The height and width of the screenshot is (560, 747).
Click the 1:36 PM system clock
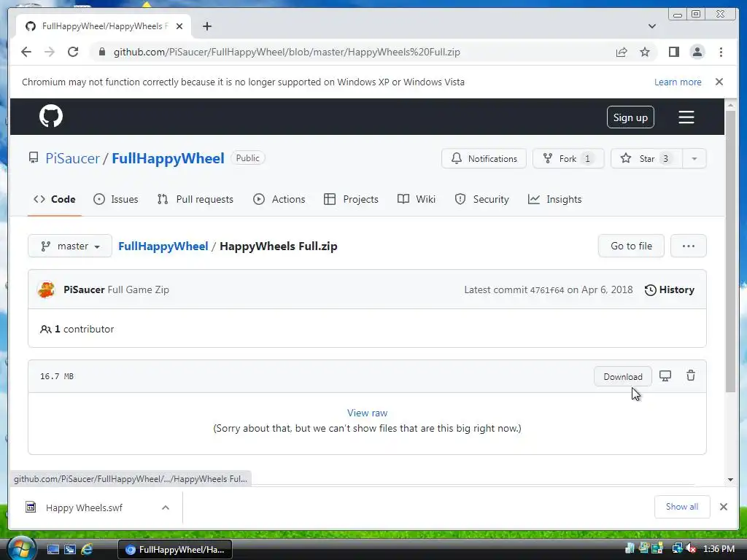pyautogui.click(x=719, y=548)
